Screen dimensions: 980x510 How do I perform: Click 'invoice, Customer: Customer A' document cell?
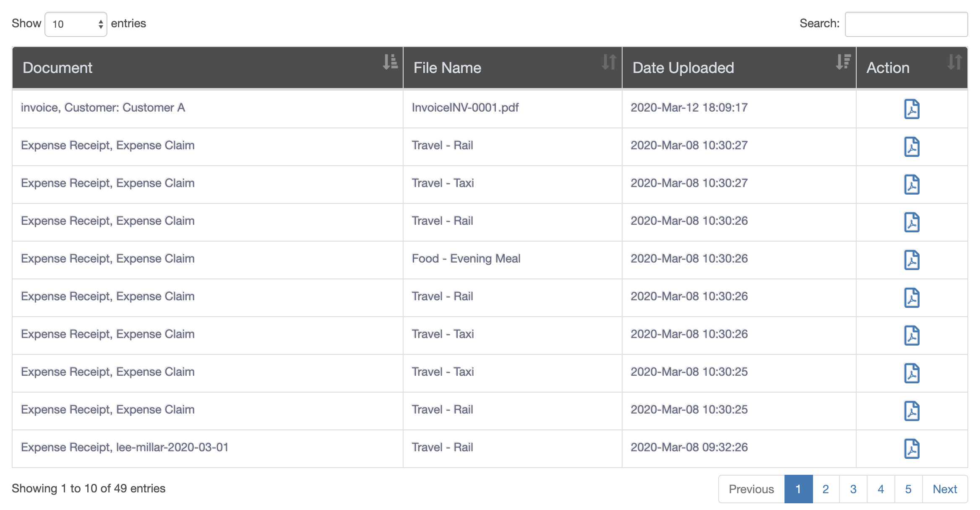pos(103,108)
